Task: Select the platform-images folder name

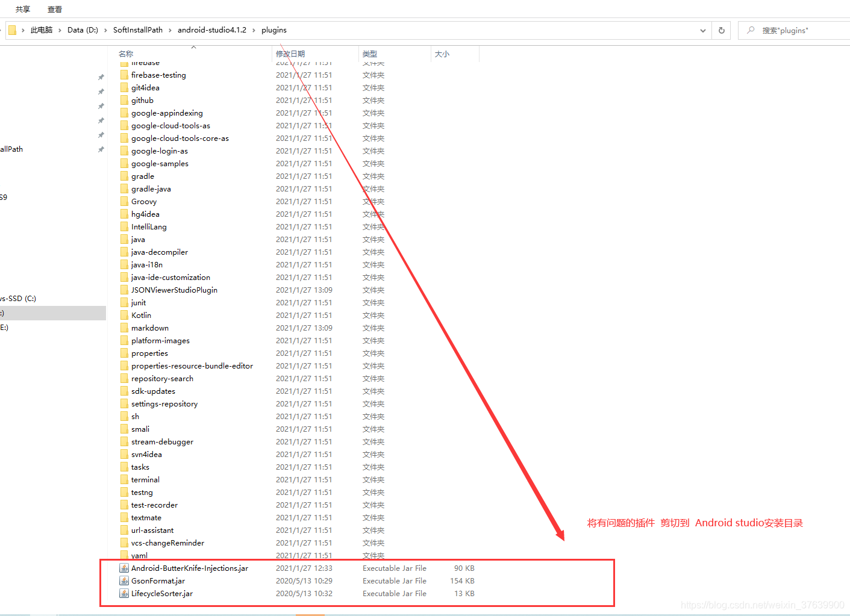Action: click(x=160, y=341)
